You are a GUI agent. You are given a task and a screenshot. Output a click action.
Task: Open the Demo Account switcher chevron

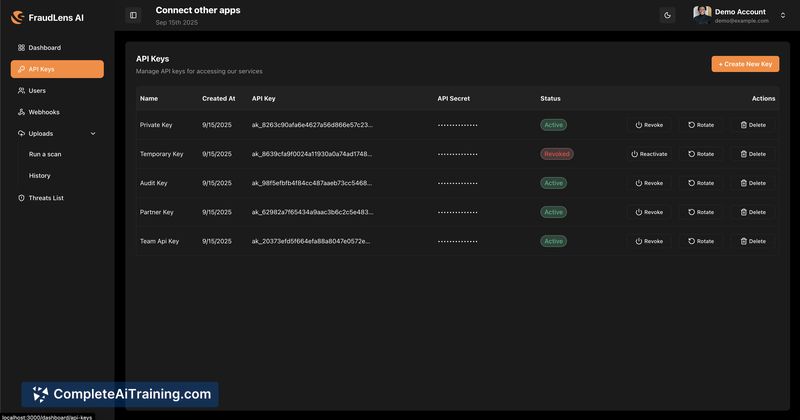[783, 15]
